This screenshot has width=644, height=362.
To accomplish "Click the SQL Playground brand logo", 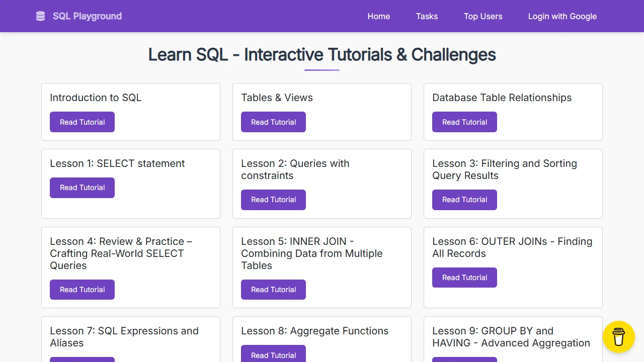I will (x=87, y=16).
